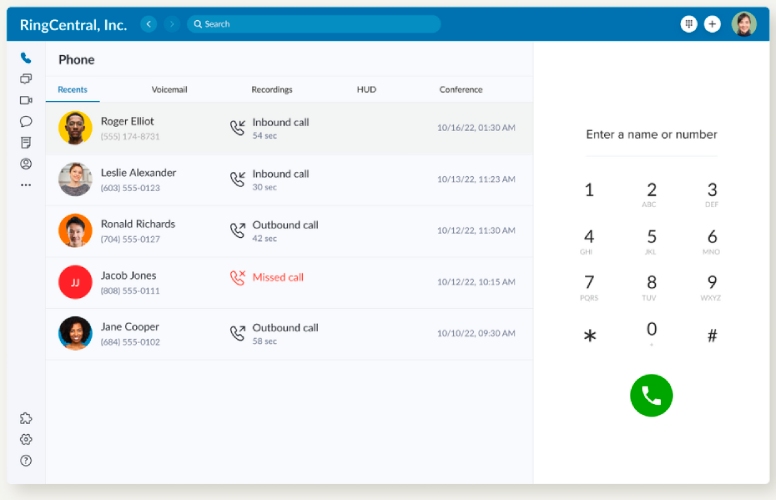The height and width of the screenshot is (500, 776).
Task: Open the dialpad icon in top bar
Action: 688,24
